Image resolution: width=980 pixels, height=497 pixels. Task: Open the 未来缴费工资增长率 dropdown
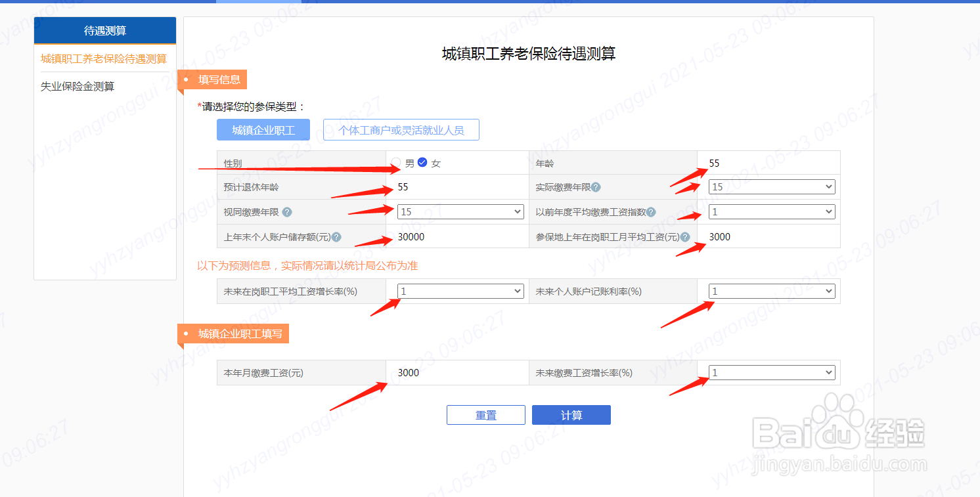772,372
